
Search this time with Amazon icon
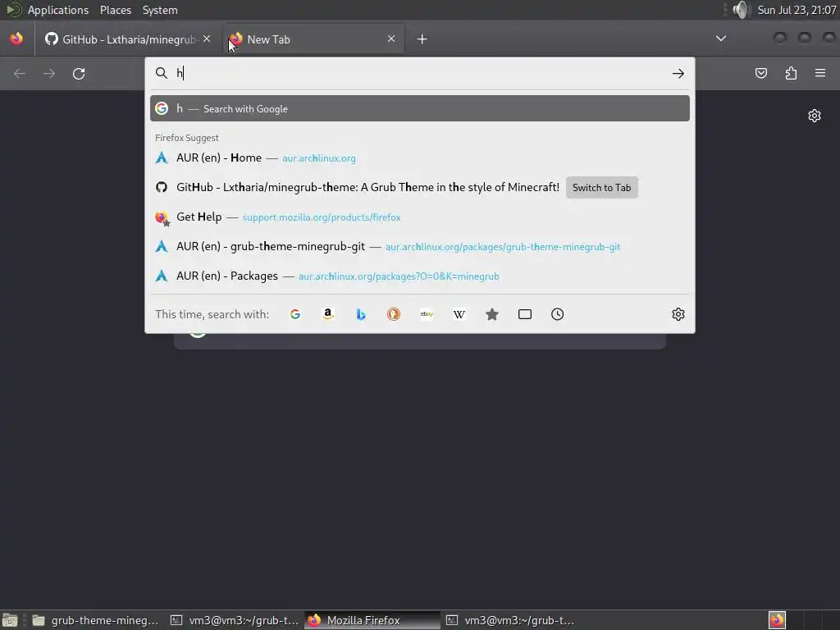[328, 314]
